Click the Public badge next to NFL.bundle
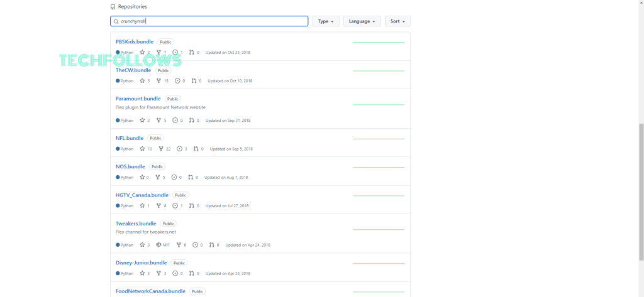 point(156,138)
